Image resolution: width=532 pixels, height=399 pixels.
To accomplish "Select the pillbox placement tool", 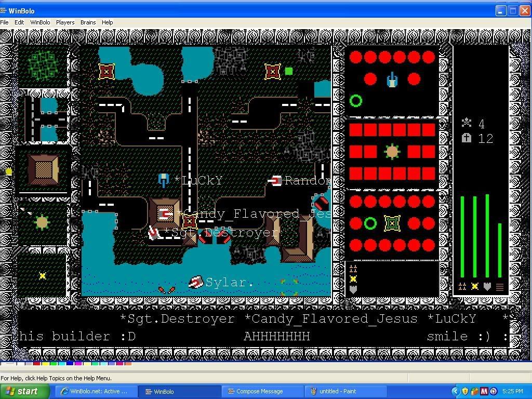I will 43,223.
